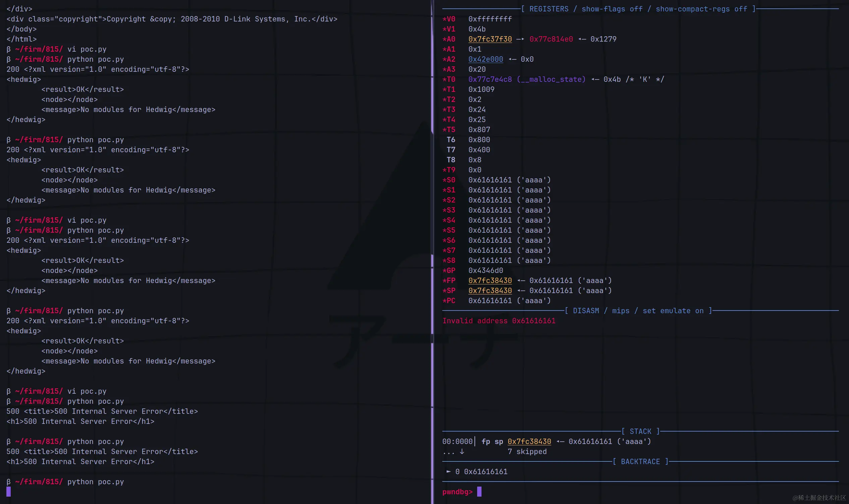This screenshot has width=849, height=504.
Task: Click the first 500 Internal Server Error title line
Action: click(x=102, y=411)
